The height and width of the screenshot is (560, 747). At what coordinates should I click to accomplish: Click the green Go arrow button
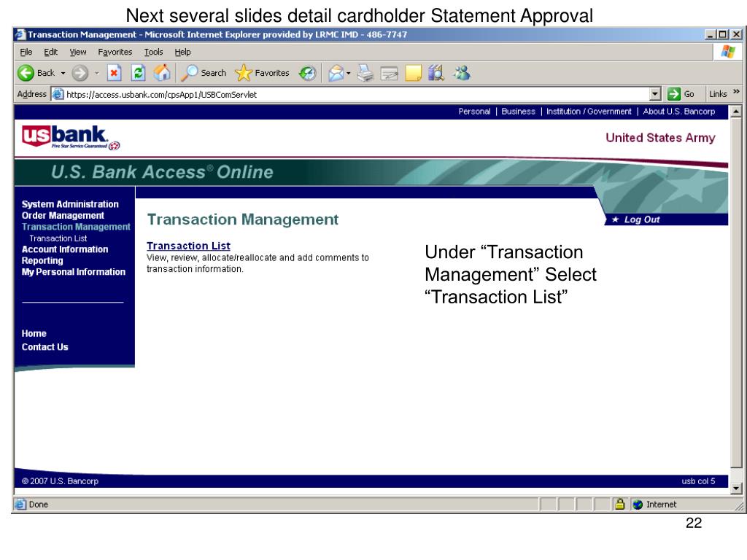673,94
